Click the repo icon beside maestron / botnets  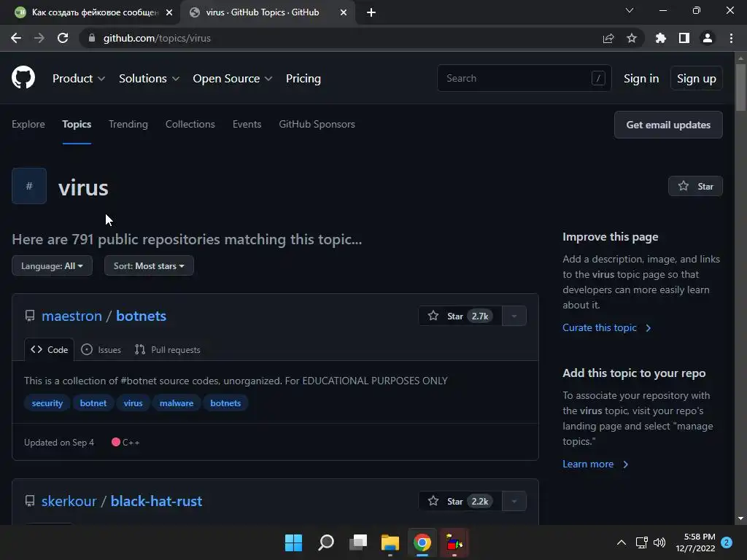[x=30, y=316]
